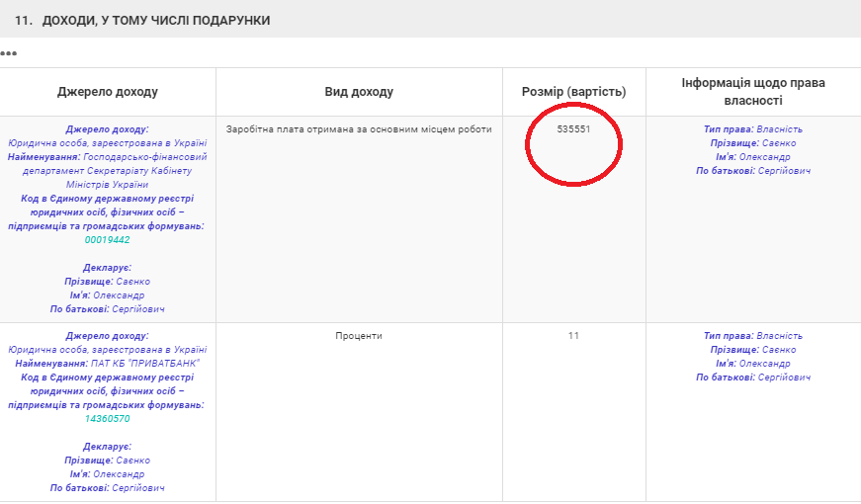Click the three-dot ellipsis icon above the table

[9, 52]
